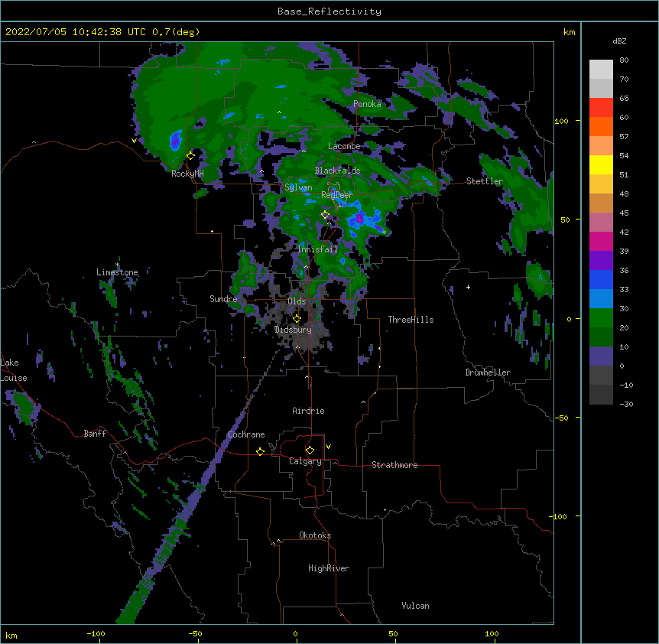Click the Base_Reflectivity title text
659x644 pixels.
point(329,11)
